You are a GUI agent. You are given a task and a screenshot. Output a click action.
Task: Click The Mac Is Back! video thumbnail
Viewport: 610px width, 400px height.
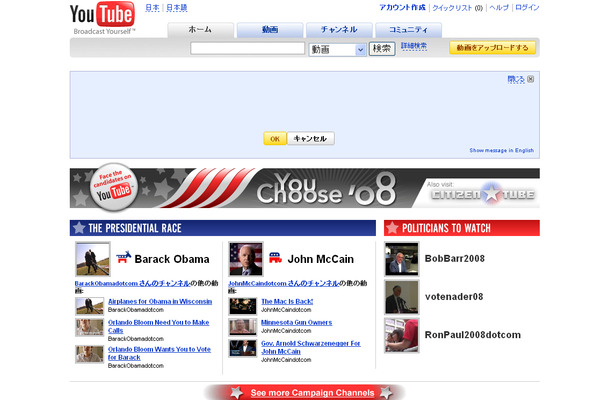[x=243, y=306]
